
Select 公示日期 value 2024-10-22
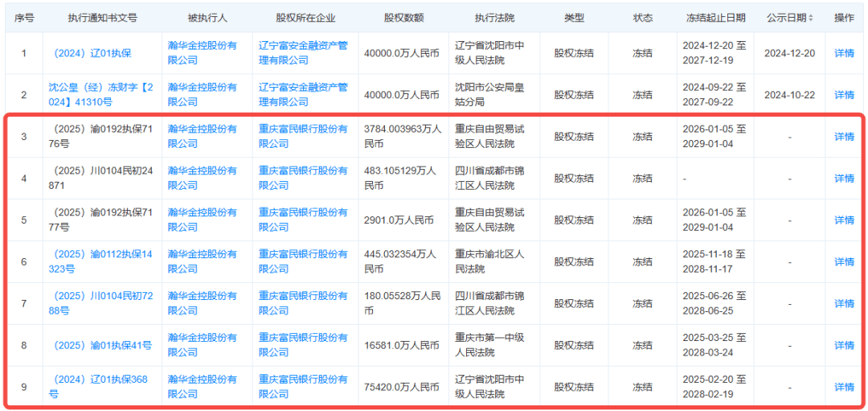click(x=789, y=95)
